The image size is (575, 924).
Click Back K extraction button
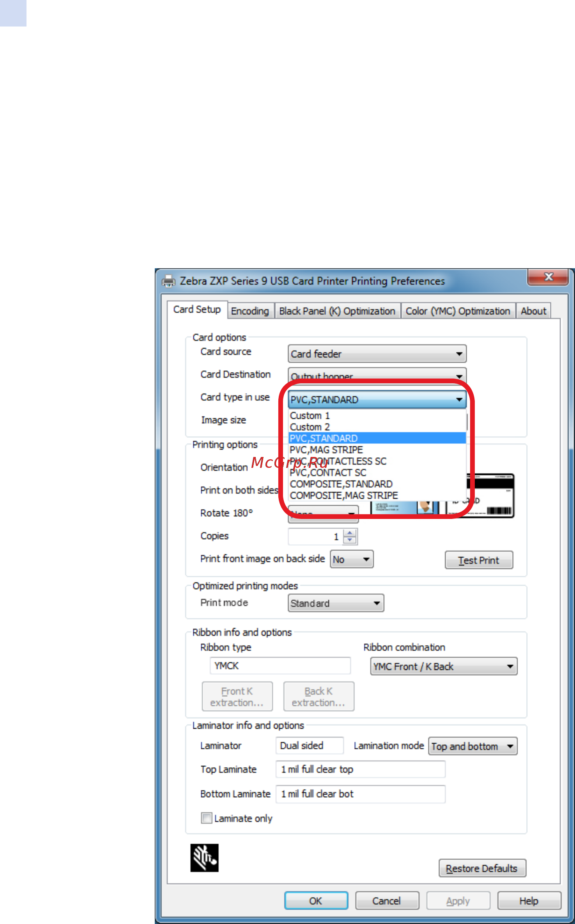click(x=319, y=696)
